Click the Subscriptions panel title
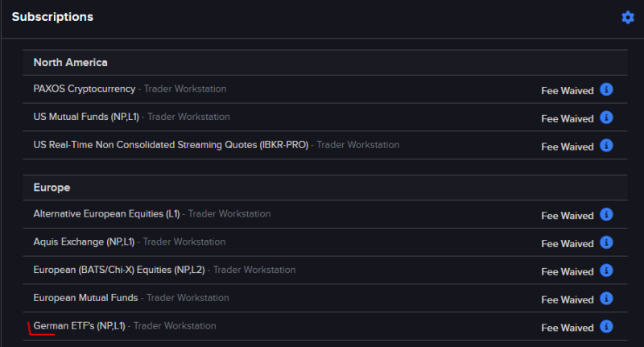 click(x=52, y=17)
